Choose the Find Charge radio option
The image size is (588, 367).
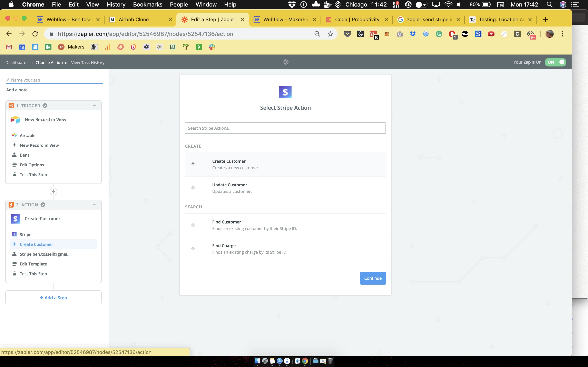[193, 249]
